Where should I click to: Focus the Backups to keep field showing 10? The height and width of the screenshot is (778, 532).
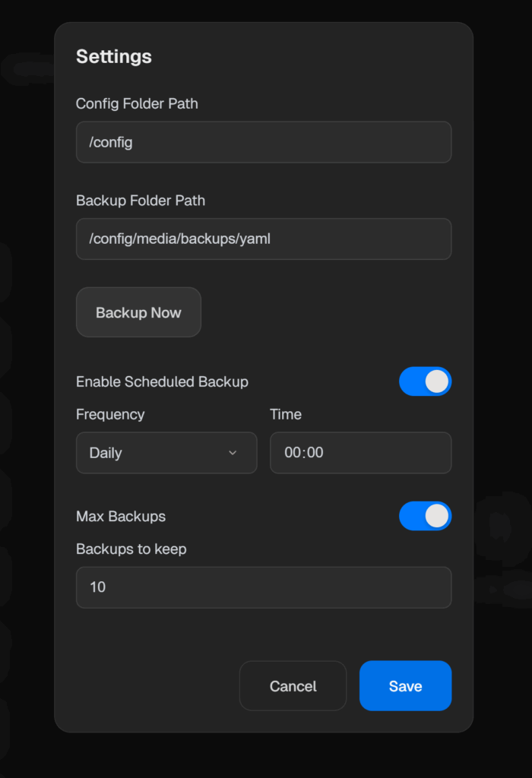pos(264,587)
